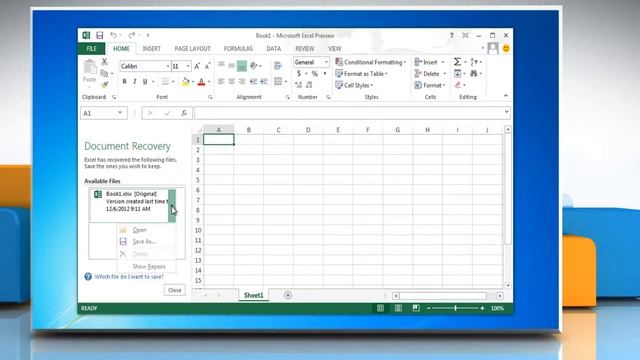Image resolution: width=640 pixels, height=360 pixels.
Task: Open the font size 11 dropdown
Action: coord(188,66)
